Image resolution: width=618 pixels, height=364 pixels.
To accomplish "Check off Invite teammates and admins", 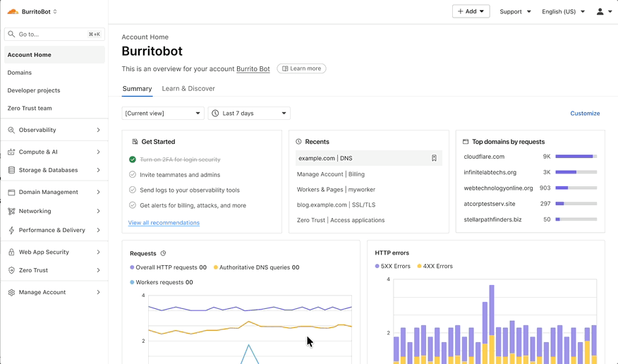I will [x=133, y=174].
